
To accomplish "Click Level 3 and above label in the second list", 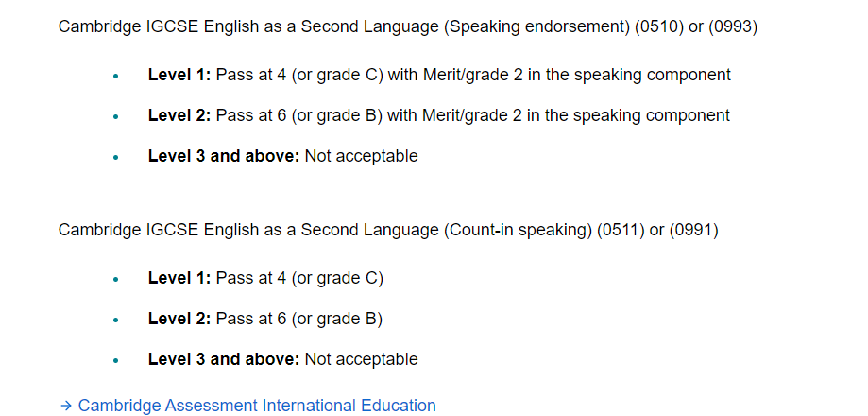I will tap(224, 359).
